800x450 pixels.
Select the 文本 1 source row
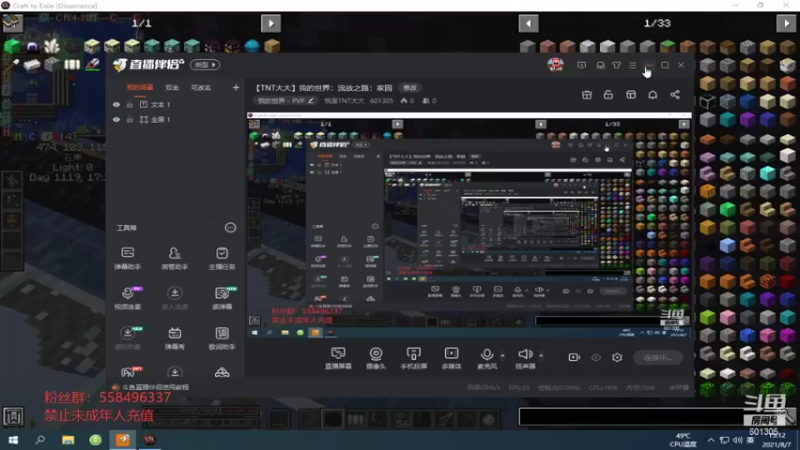[x=175, y=105]
